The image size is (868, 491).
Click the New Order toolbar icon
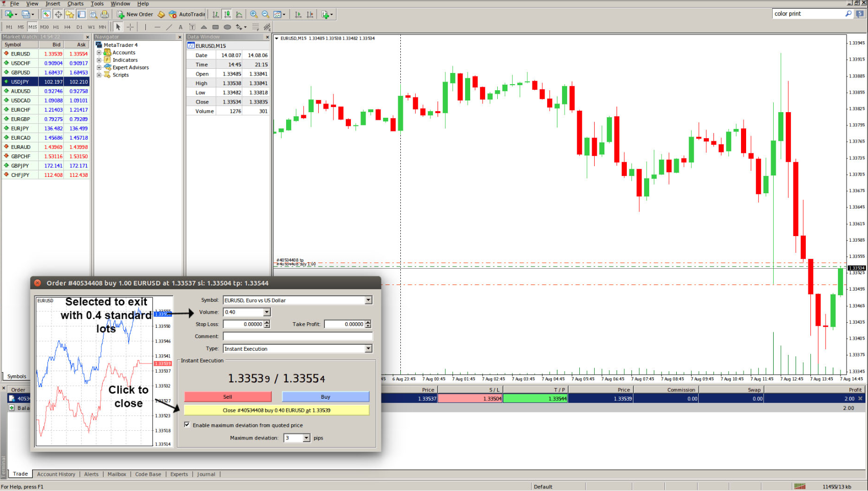[x=135, y=14]
